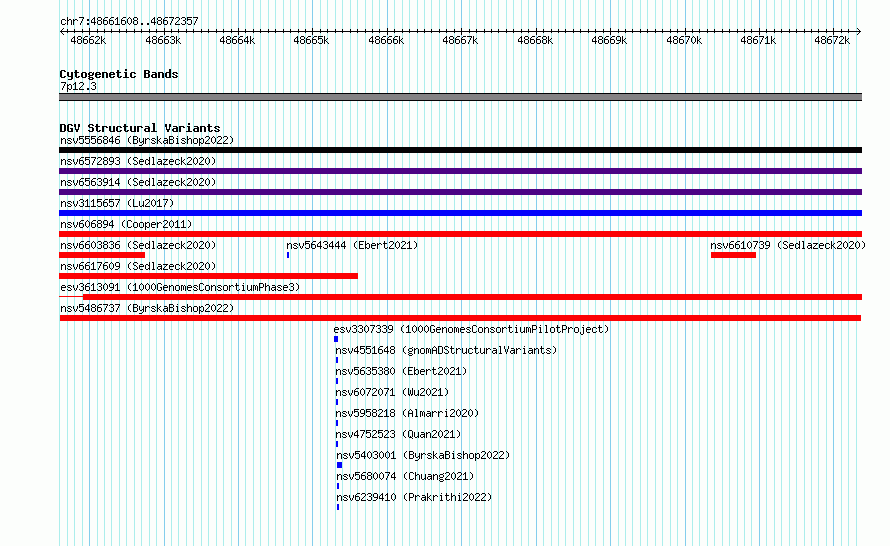Open the esv3307339 (1000GenomesConsortiumPilotProject) label
Screen dimensions: 890x546
pyautogui.click(x=471, y=329)
